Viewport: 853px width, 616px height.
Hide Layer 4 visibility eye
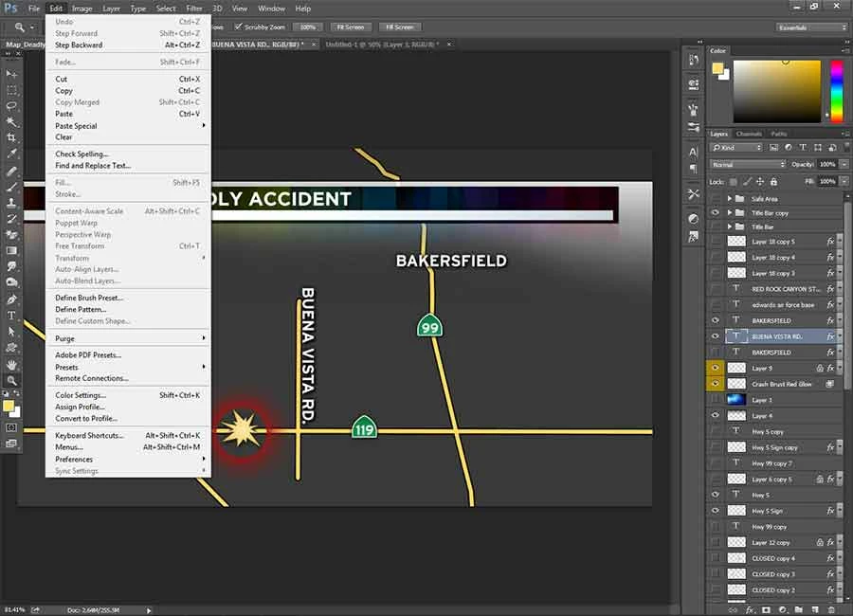click(716, 415)
